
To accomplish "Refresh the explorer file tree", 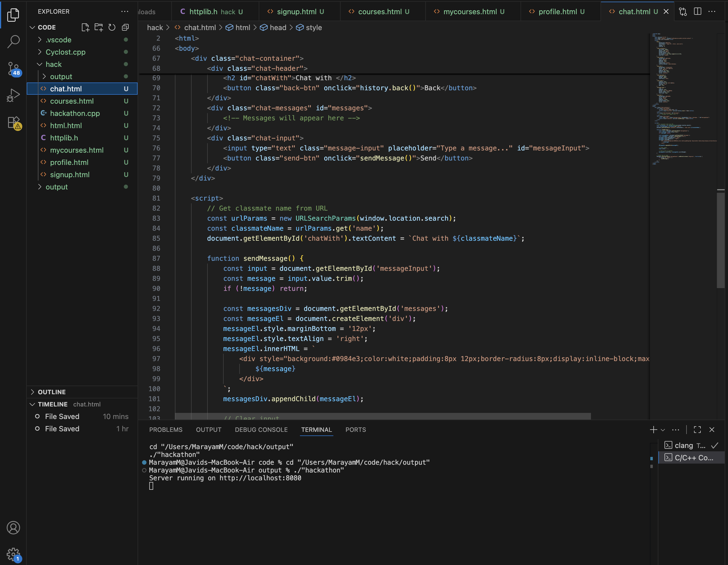I will coord(112,27).
